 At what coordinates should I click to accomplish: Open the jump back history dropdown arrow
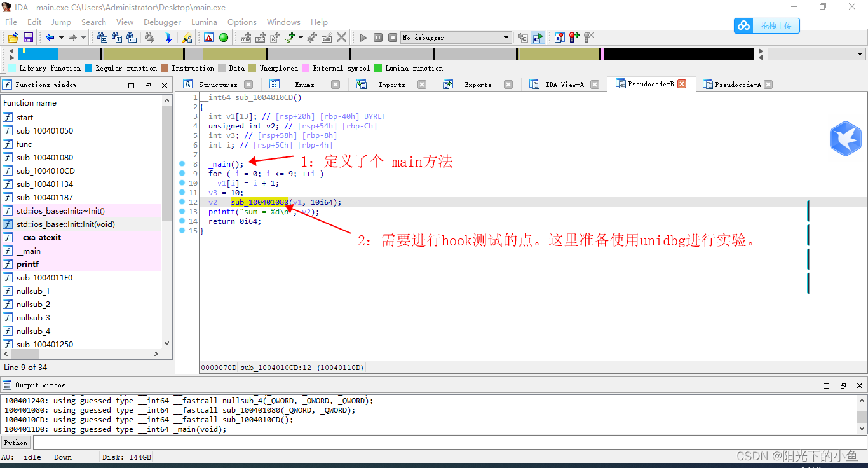click(x=60, y=38)
